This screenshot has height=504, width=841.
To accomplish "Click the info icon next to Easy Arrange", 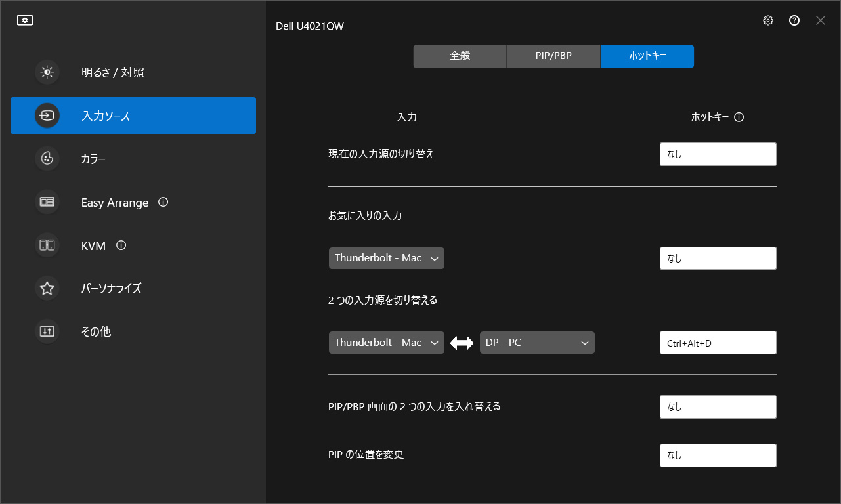I will click(x=163, y=202).
